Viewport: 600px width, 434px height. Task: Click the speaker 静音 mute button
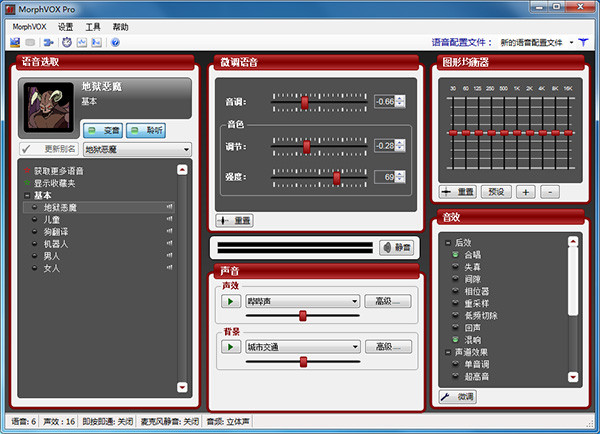(397, 248)
